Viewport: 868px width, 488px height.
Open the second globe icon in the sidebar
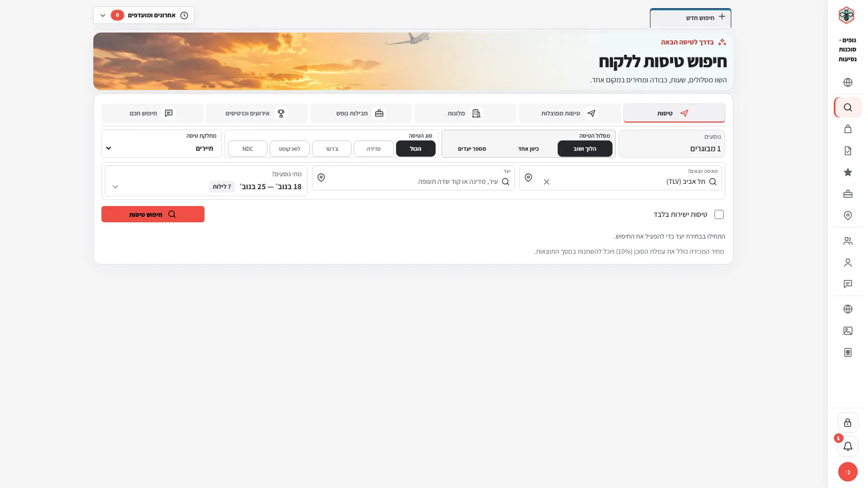pyautogui.click(x=848, y=309)
